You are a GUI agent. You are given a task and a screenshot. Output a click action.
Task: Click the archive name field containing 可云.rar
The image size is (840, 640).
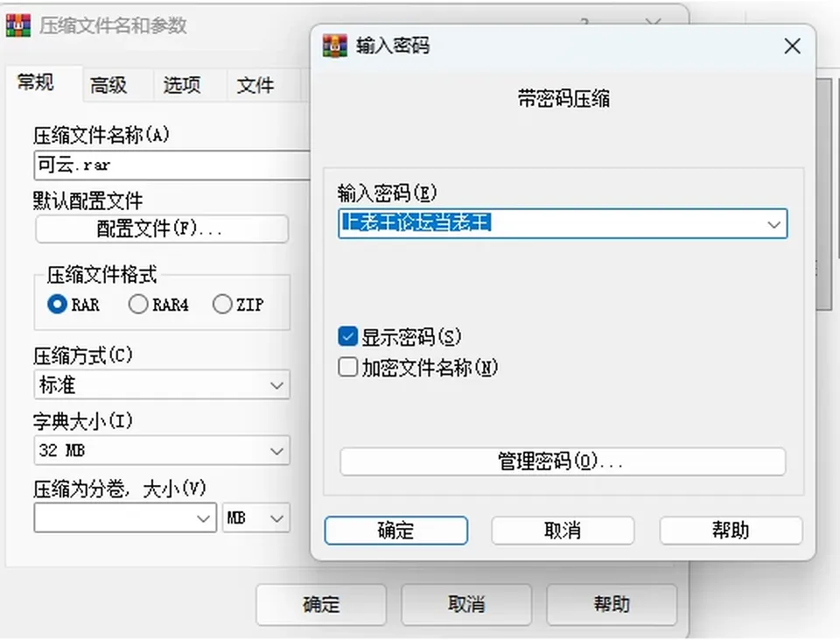tap(172, 165)
